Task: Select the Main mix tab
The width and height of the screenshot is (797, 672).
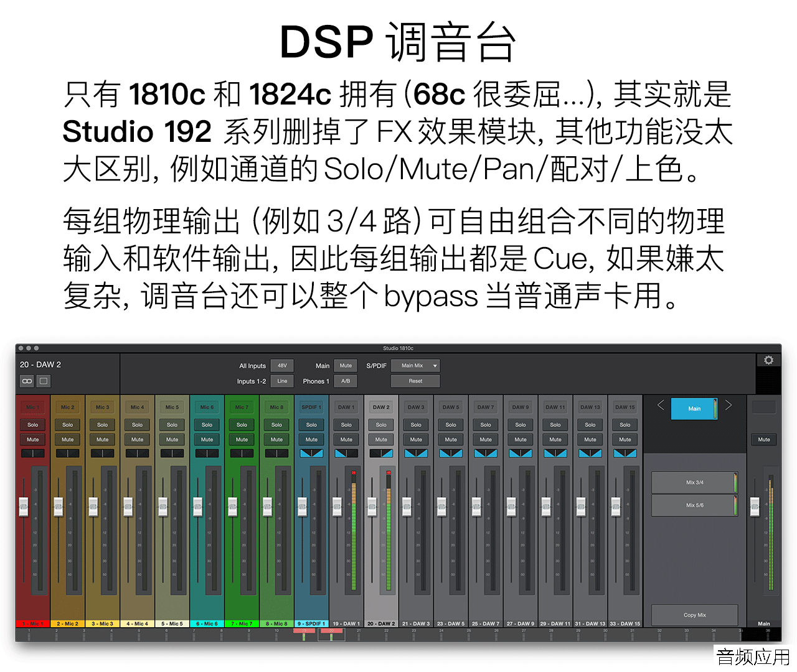Action: [694, 408]
